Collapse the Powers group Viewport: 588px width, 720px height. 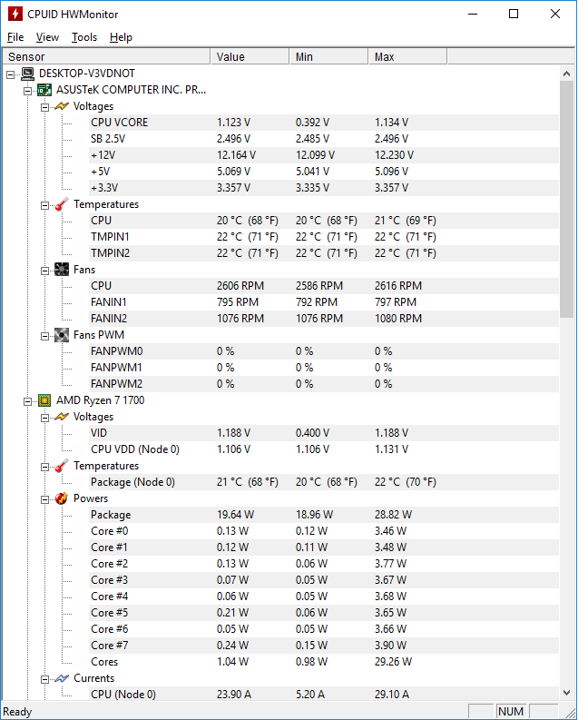[44, 499]
